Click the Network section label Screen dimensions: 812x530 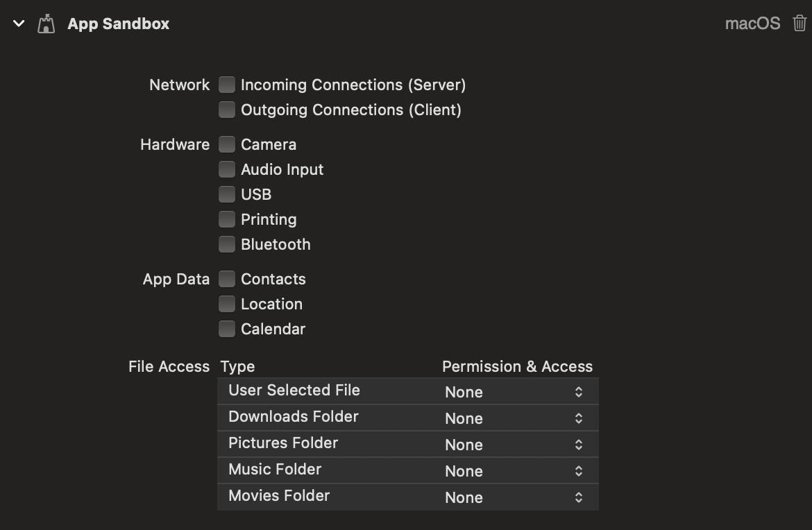pos(179,85)
